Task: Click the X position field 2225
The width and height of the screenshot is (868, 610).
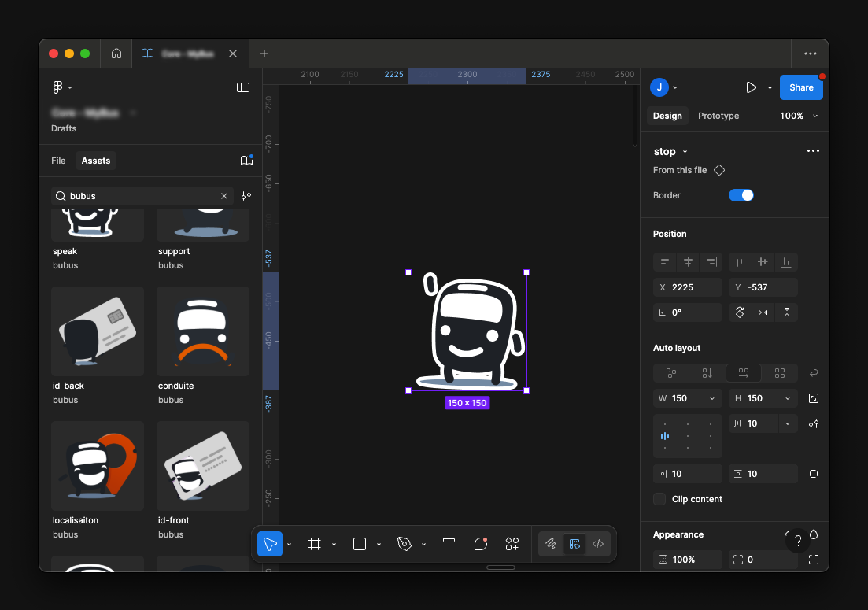Action: [688, 287]
